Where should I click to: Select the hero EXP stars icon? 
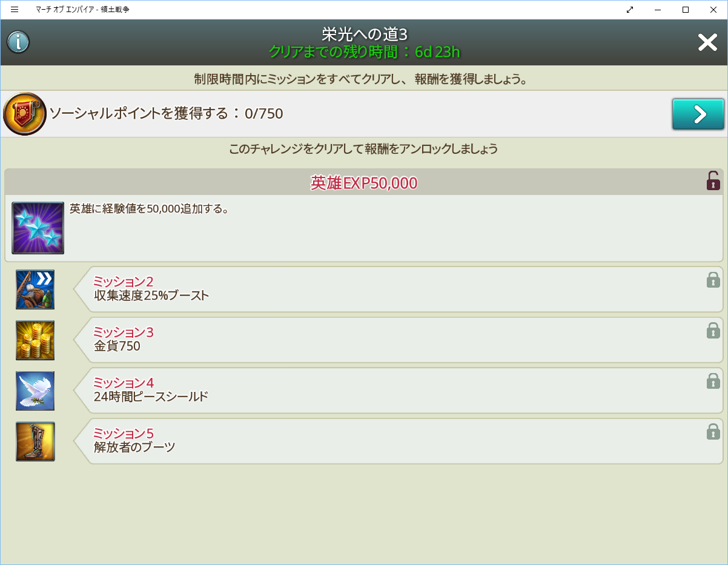[x=38, y=228]
